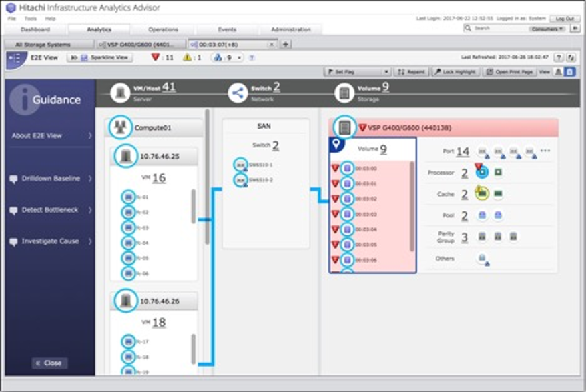
Task: Select the third Parity Group icon
Action: coord(513,236)
